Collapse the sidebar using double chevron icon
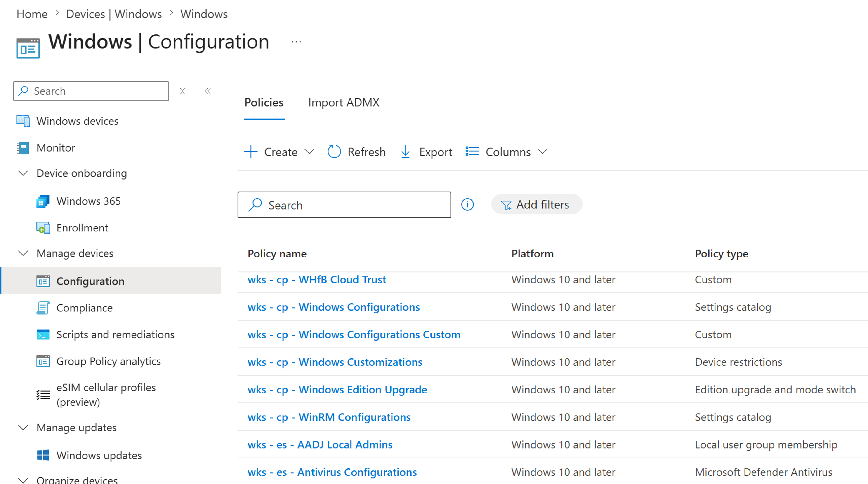868x484 pixels. (208, 91)
